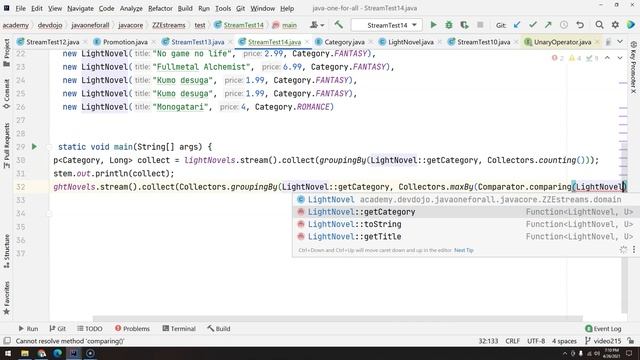
Task: Go to next highlighted error arrow
Action: pyautogui.click(x=620, y=58)
